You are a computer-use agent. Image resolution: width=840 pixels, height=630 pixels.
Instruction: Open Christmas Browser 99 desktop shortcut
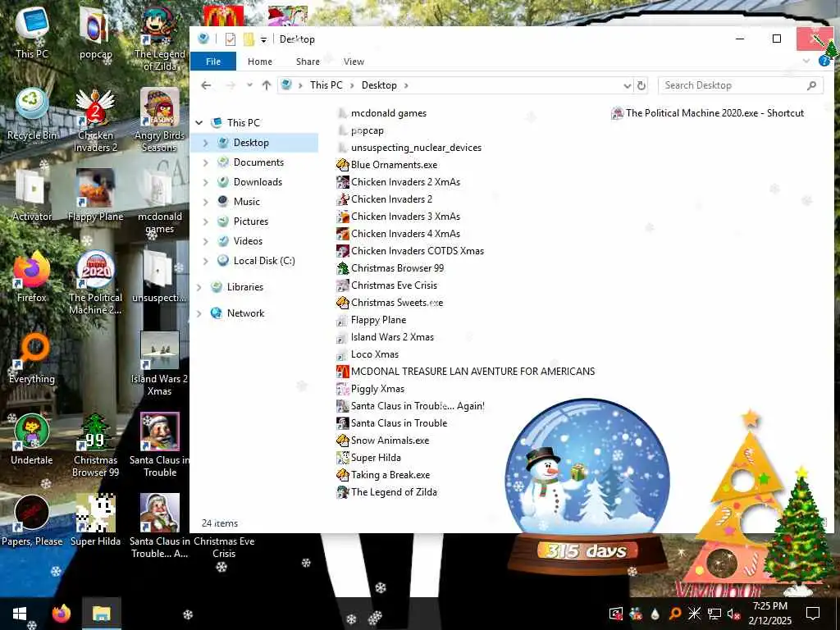(95, 445)
